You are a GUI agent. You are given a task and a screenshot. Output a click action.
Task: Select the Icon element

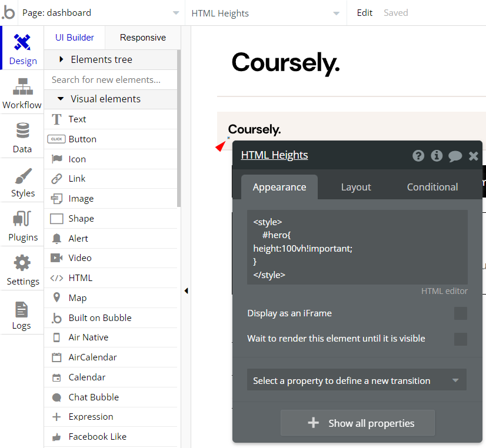(111, 159)
